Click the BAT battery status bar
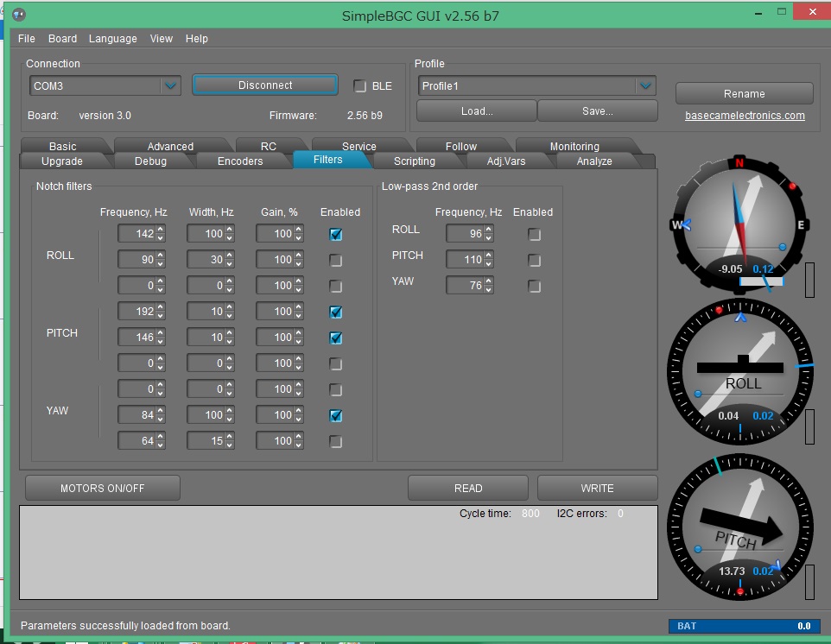 click(x=744, y=626)
